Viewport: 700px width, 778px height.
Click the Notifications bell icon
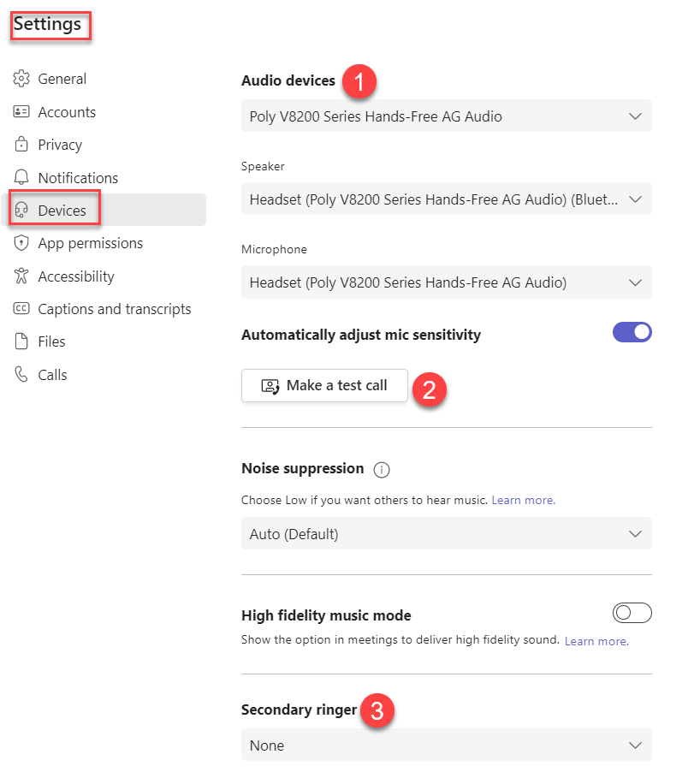(21, 177)
